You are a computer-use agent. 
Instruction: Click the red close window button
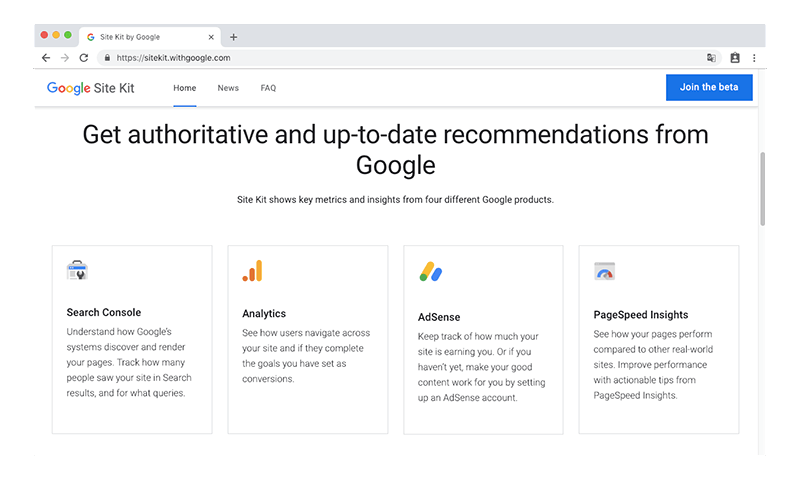pos(44,35)
